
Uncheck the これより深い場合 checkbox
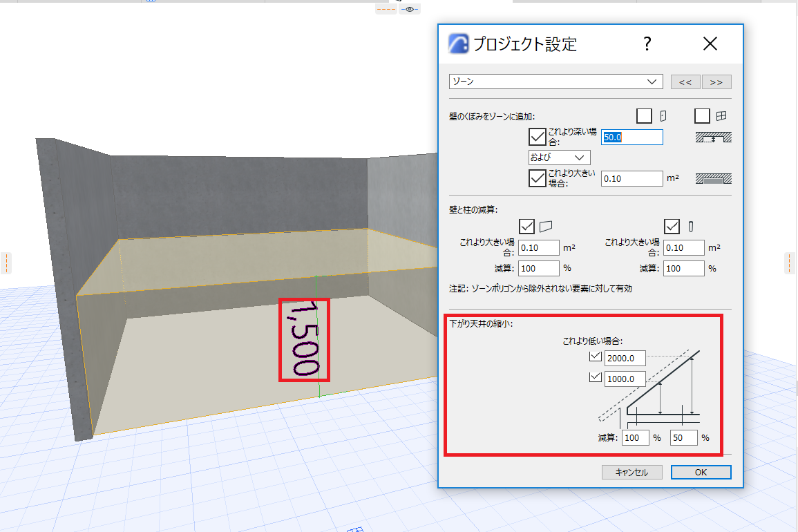537,137
